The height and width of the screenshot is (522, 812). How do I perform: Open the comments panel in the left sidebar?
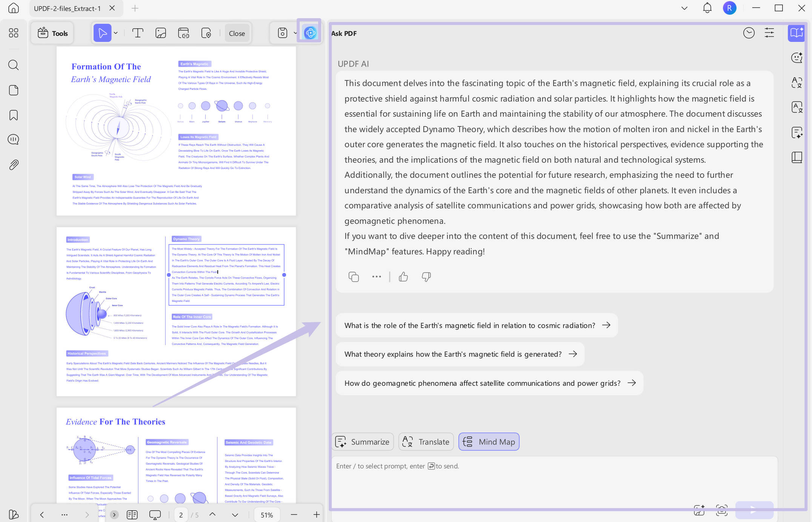point(14,140)
